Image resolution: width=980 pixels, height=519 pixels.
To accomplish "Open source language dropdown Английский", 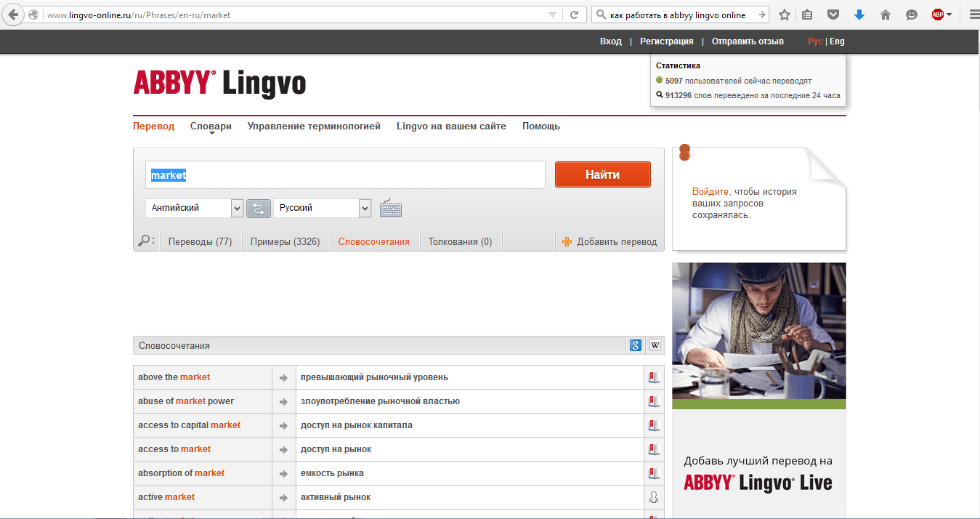I will point(195,208).
